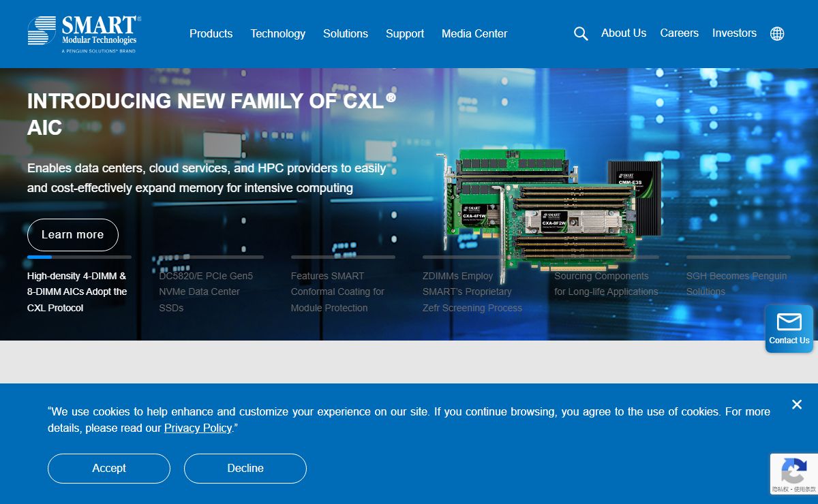This screenshot has height=504, width=818.
Task: Open the Privacy Policy link
Action: tap(198, 428)
